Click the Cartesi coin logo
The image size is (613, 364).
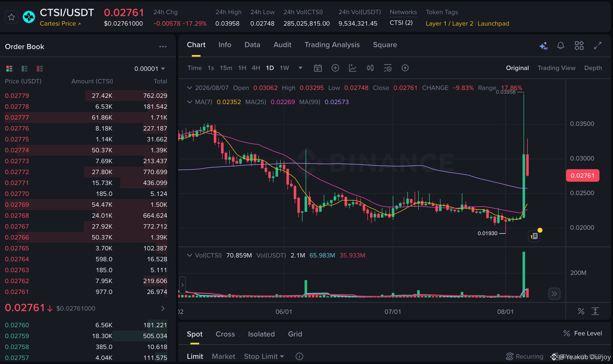[29, 17]
